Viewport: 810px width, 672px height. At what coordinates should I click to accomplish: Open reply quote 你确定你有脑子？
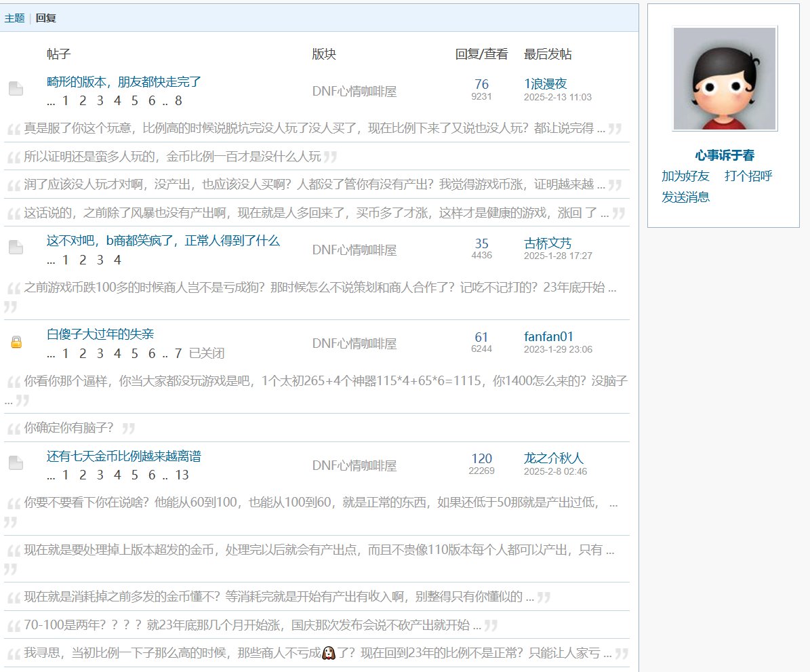coord(68,428)
